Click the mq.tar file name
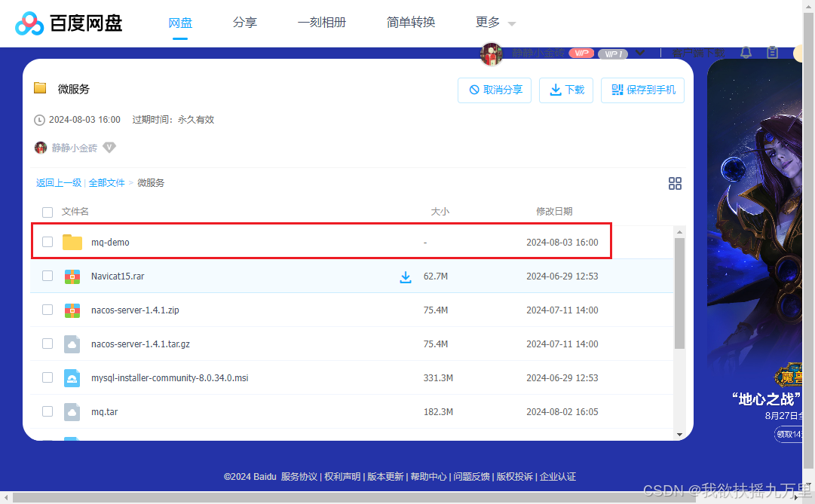The width and height of the screenshot is (815, 504). pyautogui.click(x=105, y=411)
